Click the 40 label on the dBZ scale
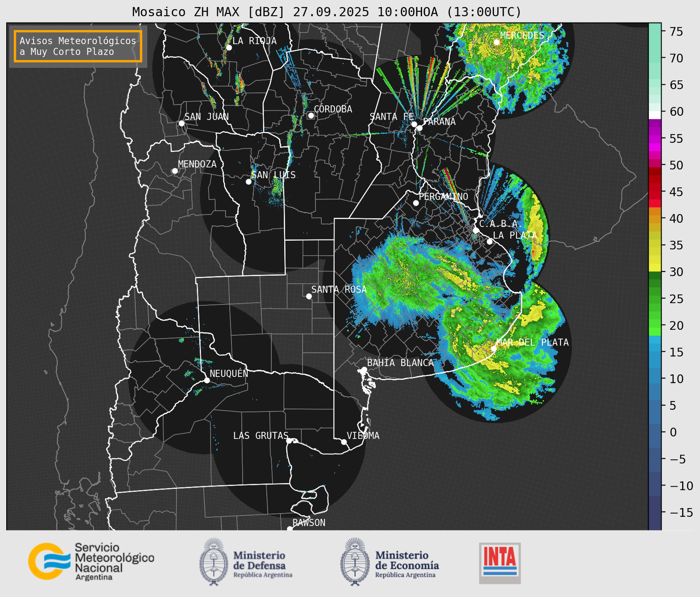The height and width of the screenshot is (597, 700). coord(676,218)
